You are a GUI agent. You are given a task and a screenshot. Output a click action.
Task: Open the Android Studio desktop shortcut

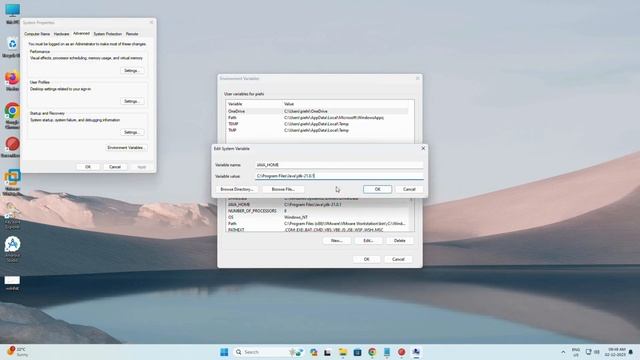point(12,248)
